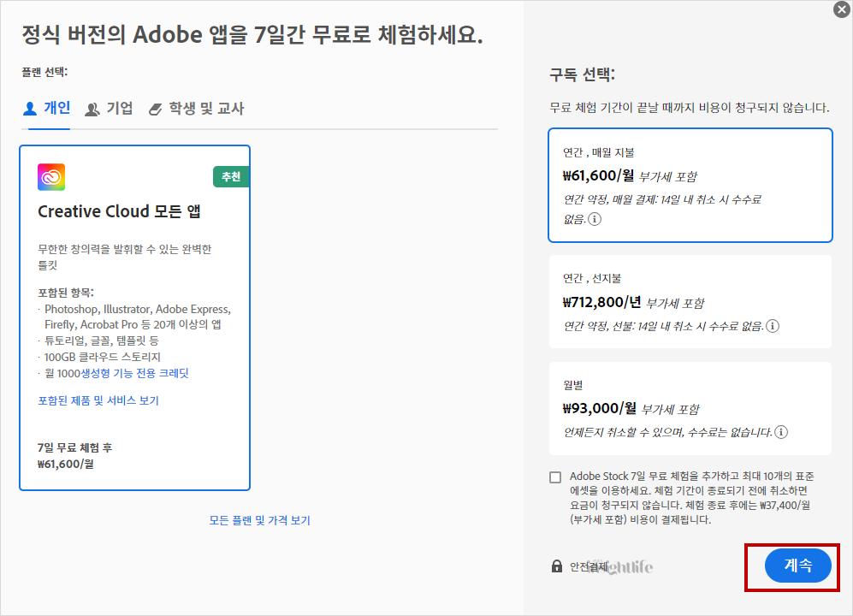The image size is (853, 616).
Task: Click the ₩93,000/월 price text
Action: pyautogui.click(x=599, y=408)
